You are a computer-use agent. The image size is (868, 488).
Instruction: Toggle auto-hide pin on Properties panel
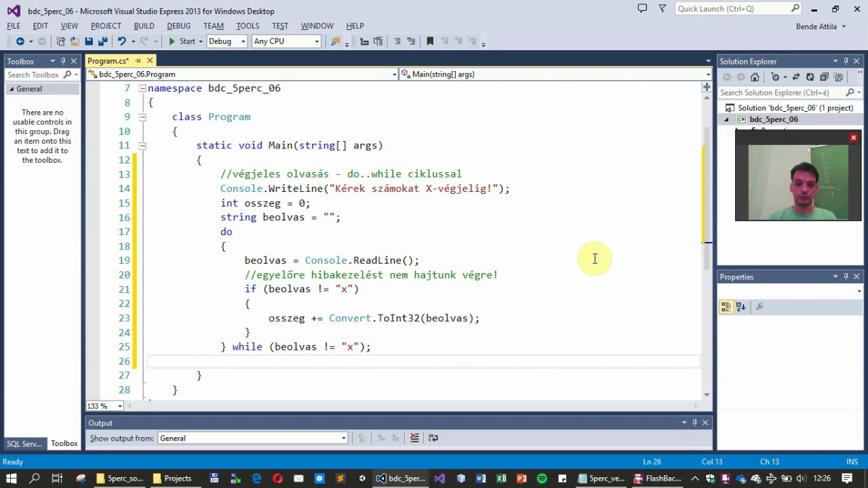(x=846, y=277)
